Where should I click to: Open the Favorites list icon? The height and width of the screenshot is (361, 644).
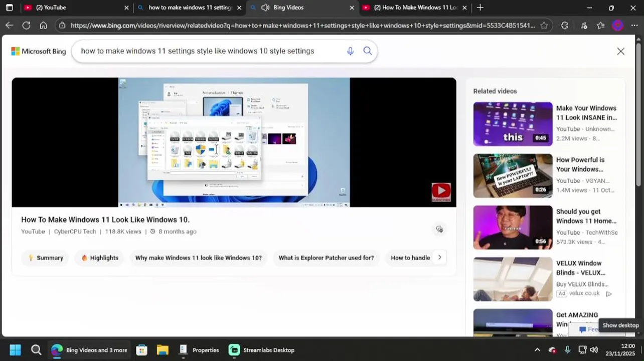click(x=601, y=25)
